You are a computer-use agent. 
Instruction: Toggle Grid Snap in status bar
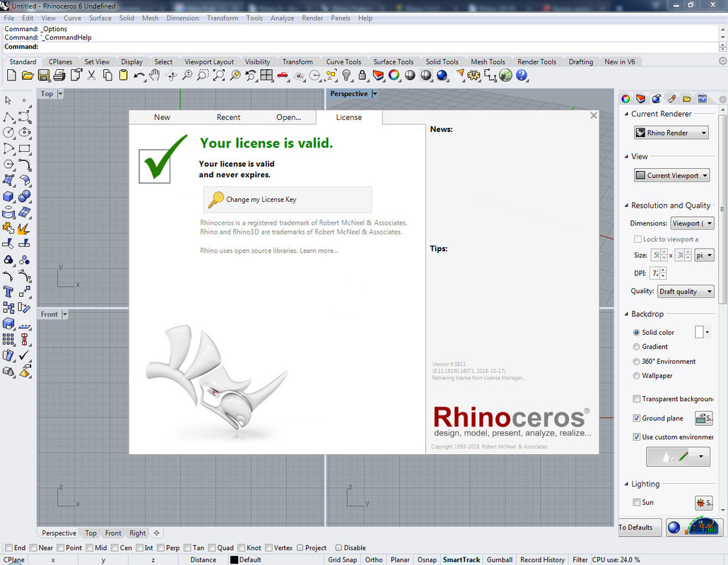coord(343,560)
